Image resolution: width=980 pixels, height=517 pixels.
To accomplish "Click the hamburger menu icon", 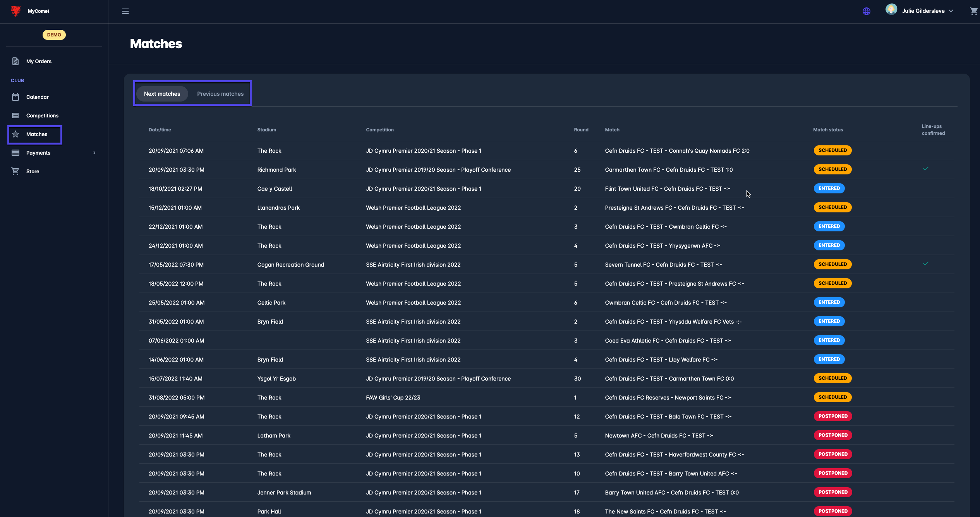I will coord(125,11).
